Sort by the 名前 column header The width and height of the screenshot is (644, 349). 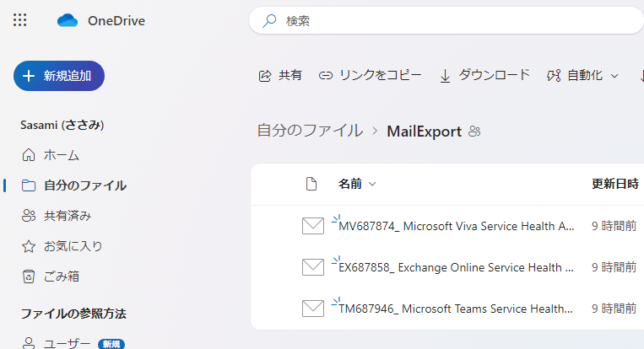click(356, 184)
